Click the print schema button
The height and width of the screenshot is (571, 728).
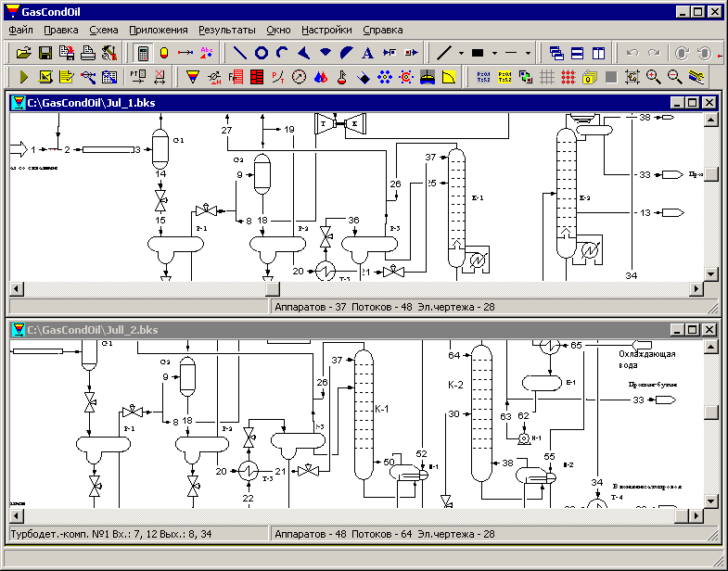(88, 53)
